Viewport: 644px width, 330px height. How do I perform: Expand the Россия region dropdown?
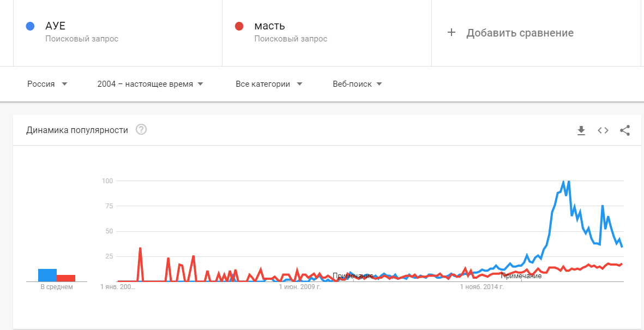[47, 84]
